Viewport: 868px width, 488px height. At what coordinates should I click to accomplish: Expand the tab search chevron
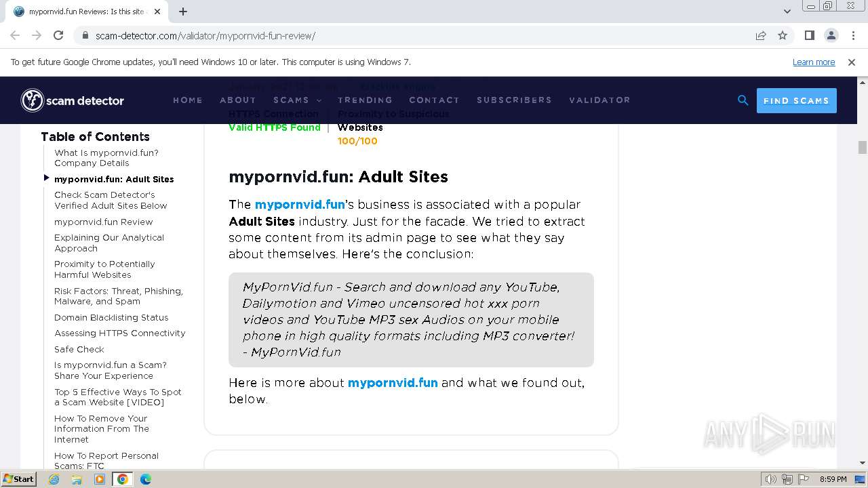787,12
